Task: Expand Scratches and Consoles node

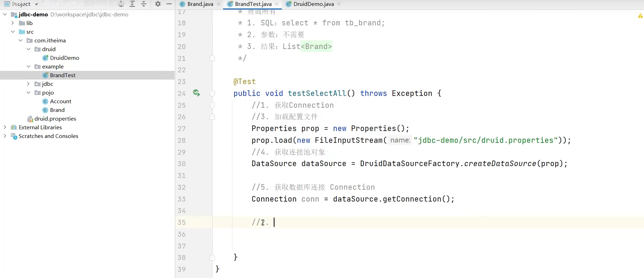Action: click(5, 136)
